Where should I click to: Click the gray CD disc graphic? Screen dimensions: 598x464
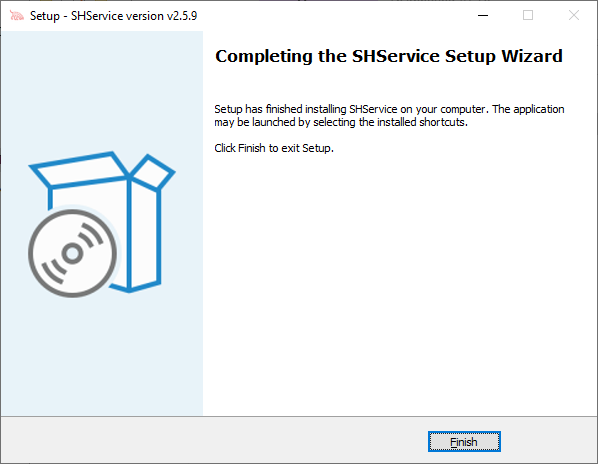pyautogui.click(x=72, y=253)
